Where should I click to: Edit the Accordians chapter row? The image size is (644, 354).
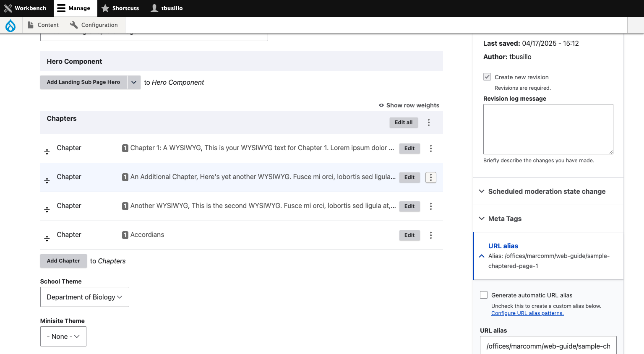pyautogui.click(x=409, y=235)
